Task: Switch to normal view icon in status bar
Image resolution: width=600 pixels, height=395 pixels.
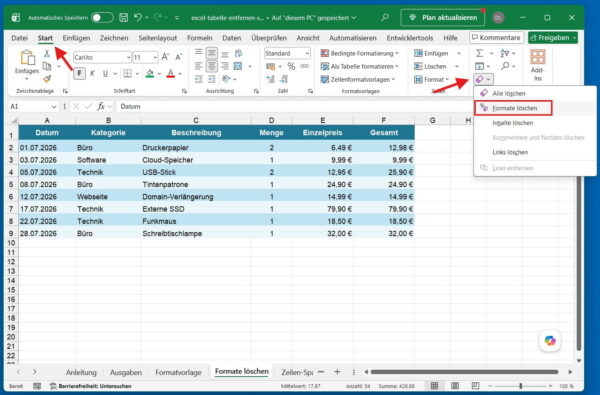Action: pyautogui.click(x=434, y=385)
